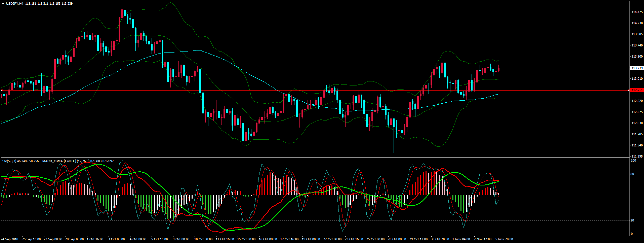The height and width of the screenshot is (243, 644).
Task: Click the 113.740 price axis label
Action: pos(637,45)
